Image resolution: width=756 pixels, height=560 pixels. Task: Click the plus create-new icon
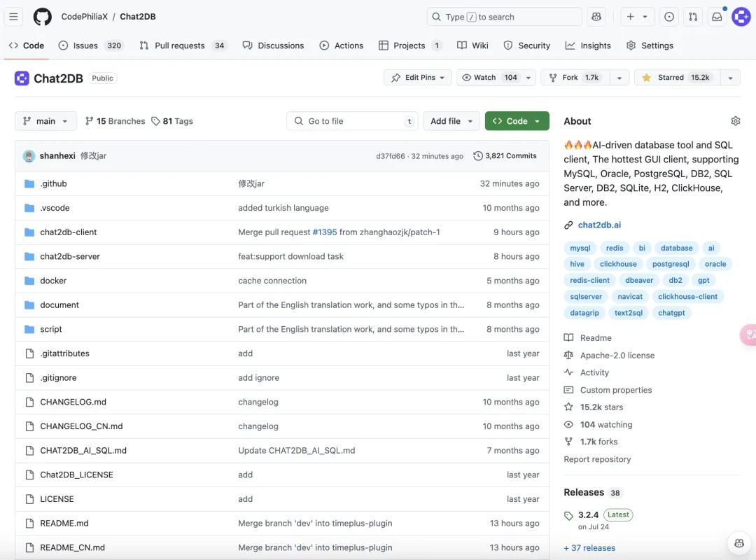(630, 17)
